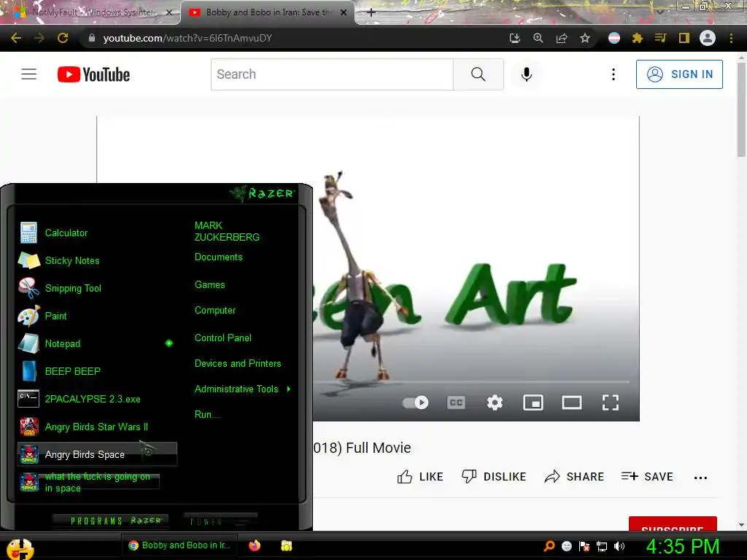Screen dimensions: 747x560
Task: Select the Bobby and Bobo in Iran tab
Action: tap(268, 12)
